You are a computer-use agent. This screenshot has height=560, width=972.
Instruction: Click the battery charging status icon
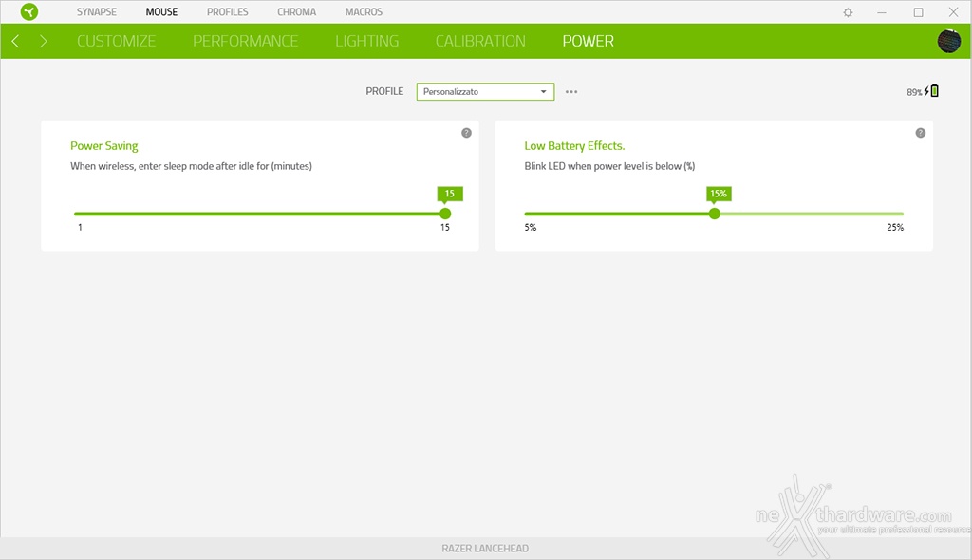(931, 91)
